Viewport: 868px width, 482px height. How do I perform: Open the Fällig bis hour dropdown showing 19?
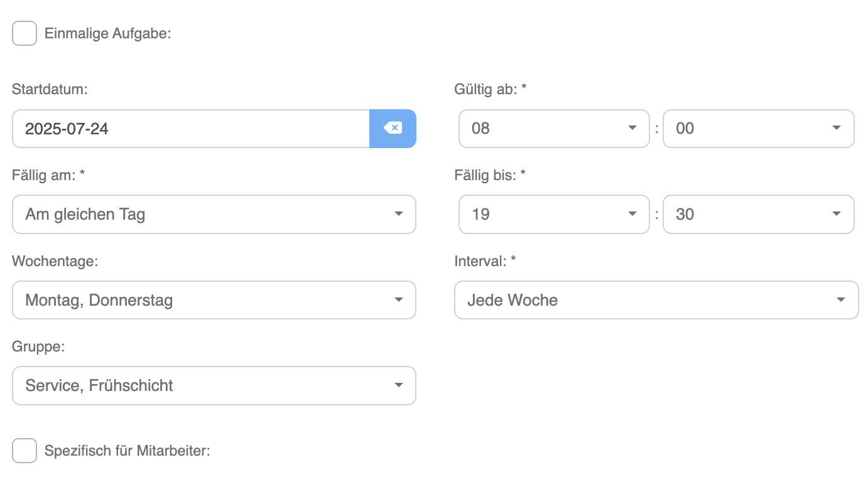pos(554,214)
